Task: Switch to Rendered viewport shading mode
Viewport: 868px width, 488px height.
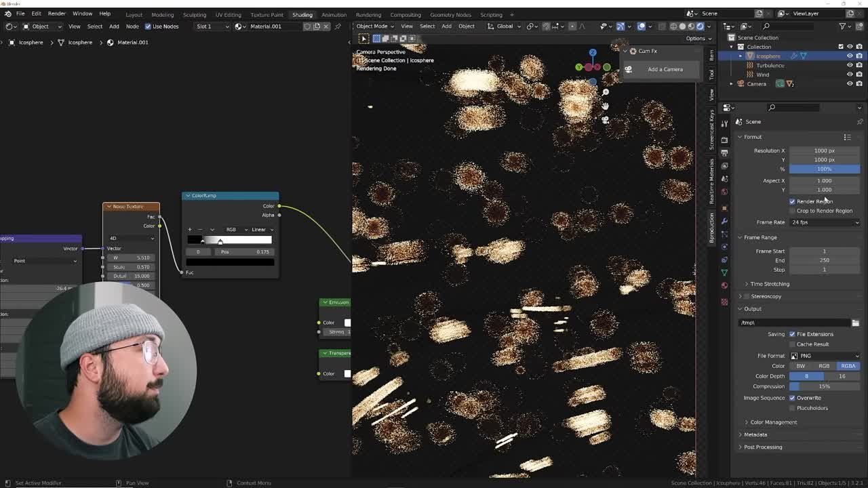Action: (x=701, y=26)
